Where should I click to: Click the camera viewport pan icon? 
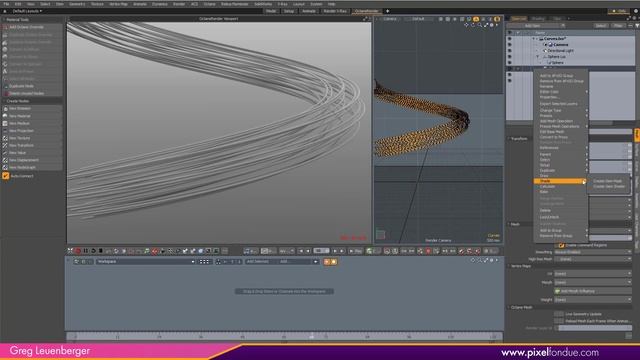[x=466, y=25]
